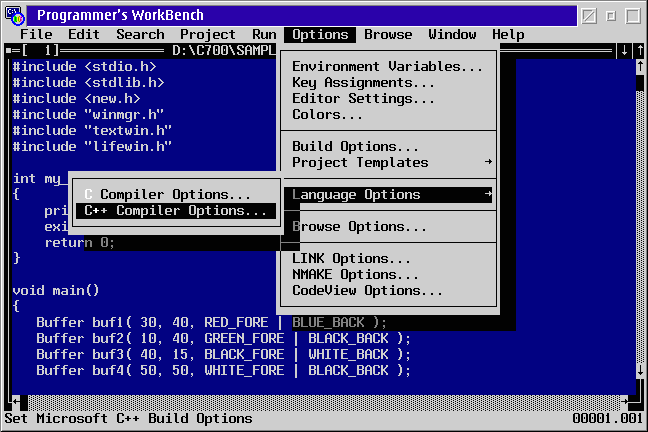Image resolution: width=648 pixels, height=432 pixels.
Task: Click the horizontal scrollbar thumb
Action: [24, 401]
